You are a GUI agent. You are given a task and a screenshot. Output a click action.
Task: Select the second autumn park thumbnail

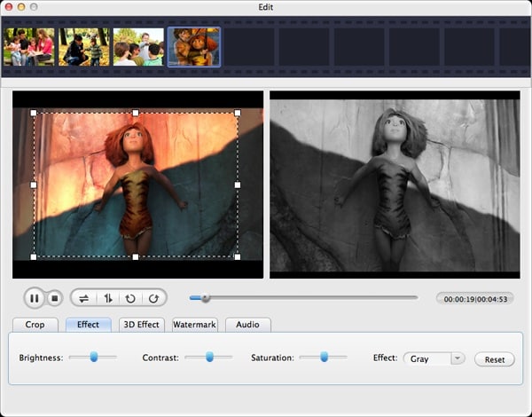coord(84,47)
